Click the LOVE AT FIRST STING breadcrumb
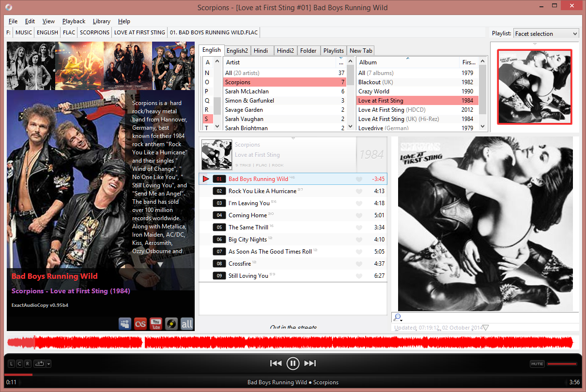 click(x=139, y=32)
